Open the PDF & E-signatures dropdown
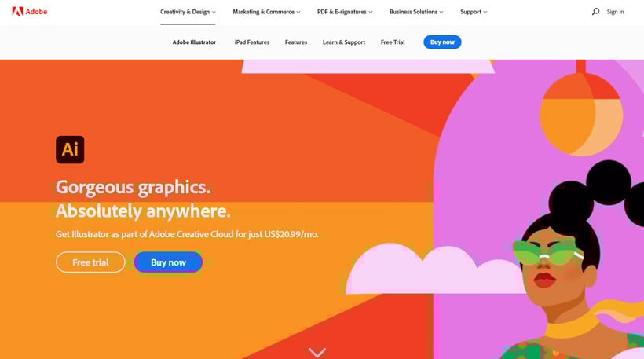Viewport: 644px width, 359px height. pyautogui.click(x=345, y=12)
